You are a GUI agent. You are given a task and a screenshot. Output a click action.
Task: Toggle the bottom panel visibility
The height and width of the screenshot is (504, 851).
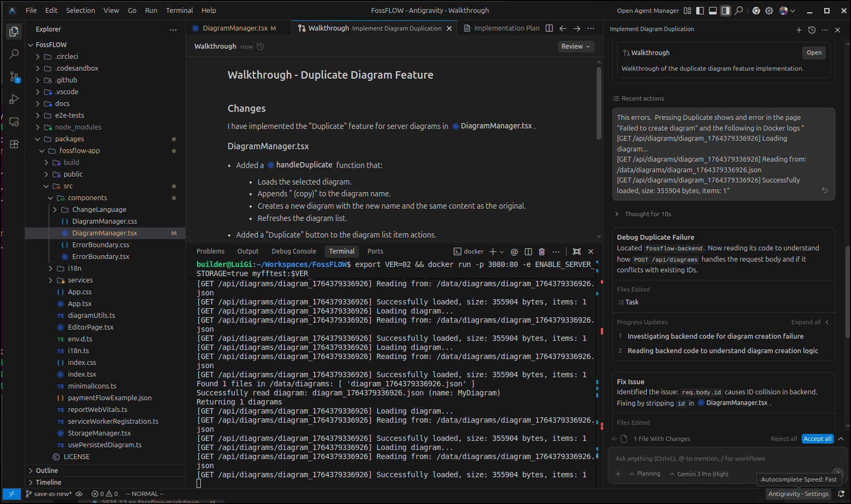coord(713,11)
